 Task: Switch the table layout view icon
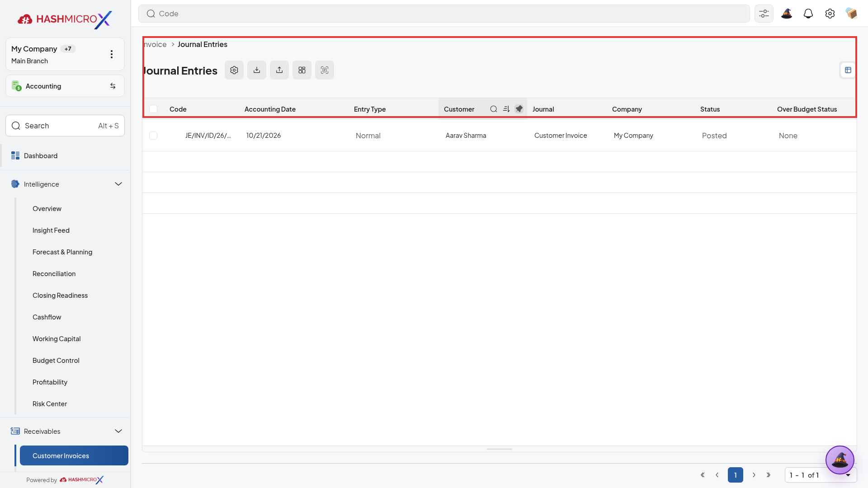pyautogui.click(x=848, y=70)
